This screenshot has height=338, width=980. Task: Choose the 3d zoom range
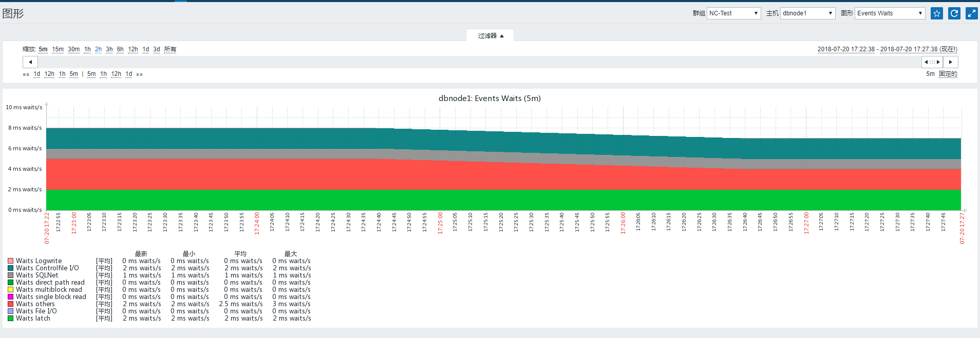(156, 49)
